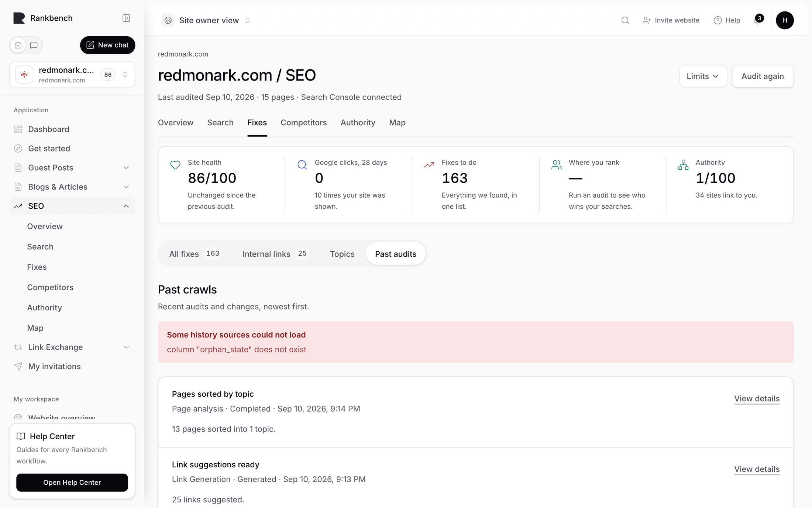Image resolution: width=812 pixels, height=508 pixels.
Task: View details for Pages sorted by topic
Action: pyautogui.click(x=757, y=399)
